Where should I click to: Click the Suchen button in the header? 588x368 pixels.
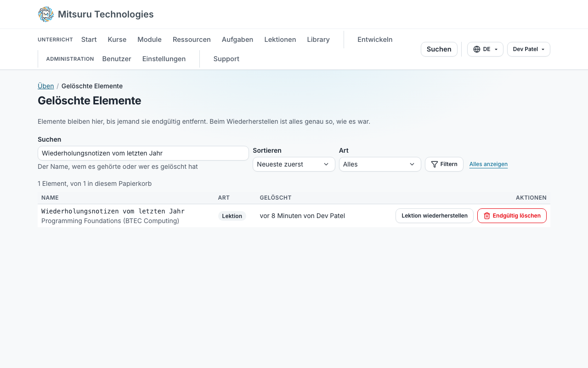pos(439,49)
